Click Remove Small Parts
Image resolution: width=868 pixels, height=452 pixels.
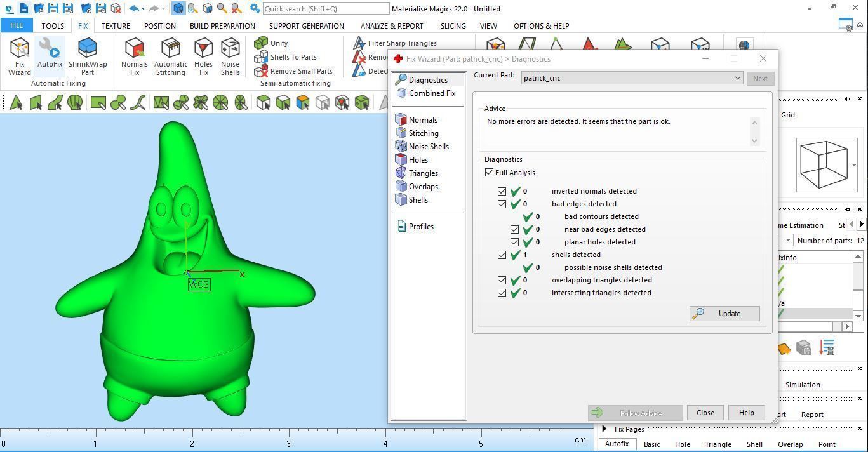click(293, 71)
